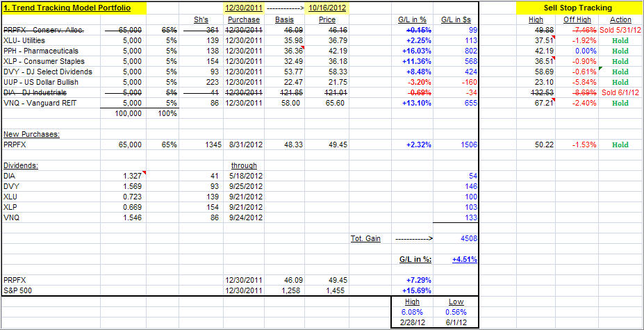Click the new PRPFX gain value 1506
This screenshot has height=330, width=644.
[x=470, y=145]
